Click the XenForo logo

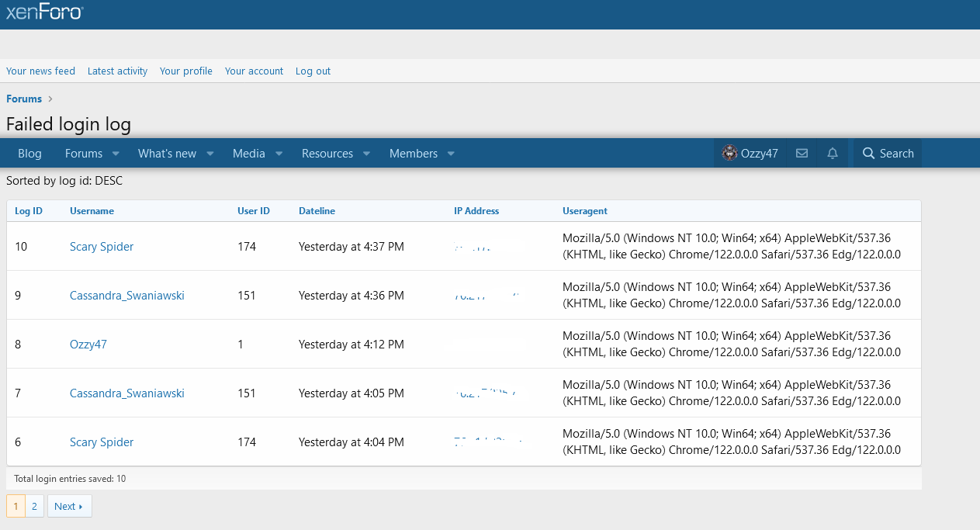(44, 12)
